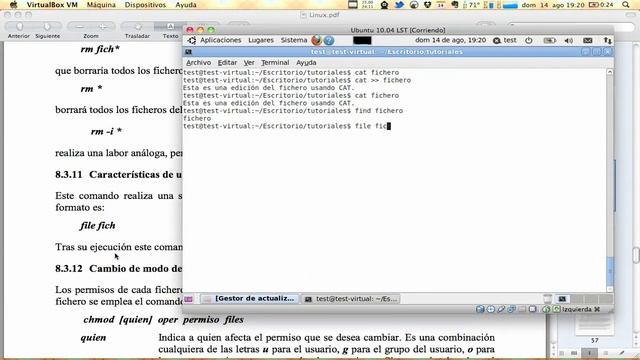Open the Archivo menu in the terminal
Viewport: 640px width, 360px height.
pos(198,62)
